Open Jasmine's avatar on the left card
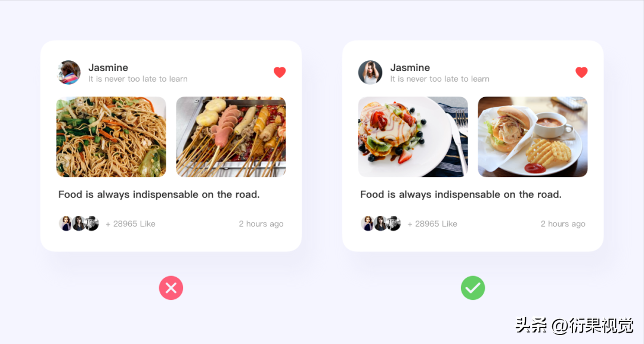Screen dimensions: 644x344 pyautogui.click(x=69, y=73)
